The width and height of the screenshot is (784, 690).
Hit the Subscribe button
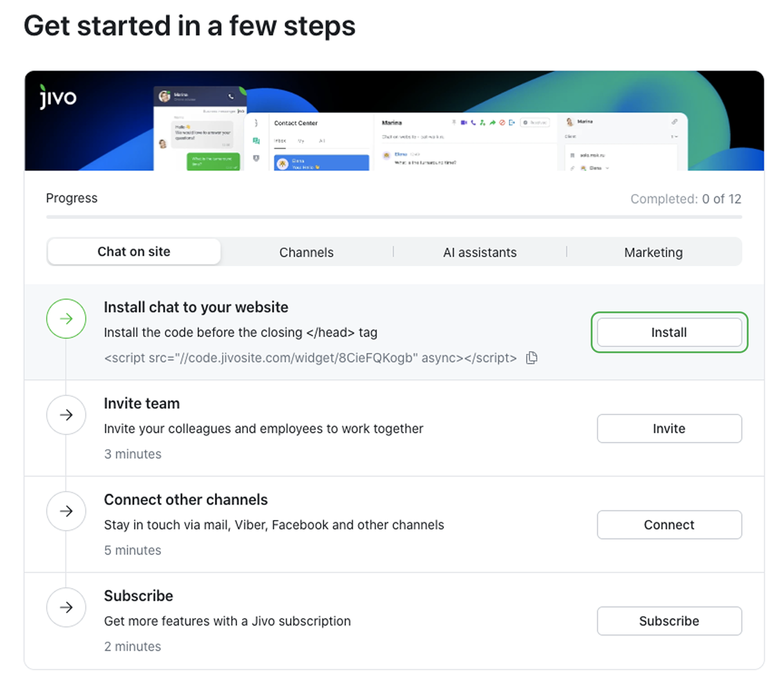click(x=669, y=621)
